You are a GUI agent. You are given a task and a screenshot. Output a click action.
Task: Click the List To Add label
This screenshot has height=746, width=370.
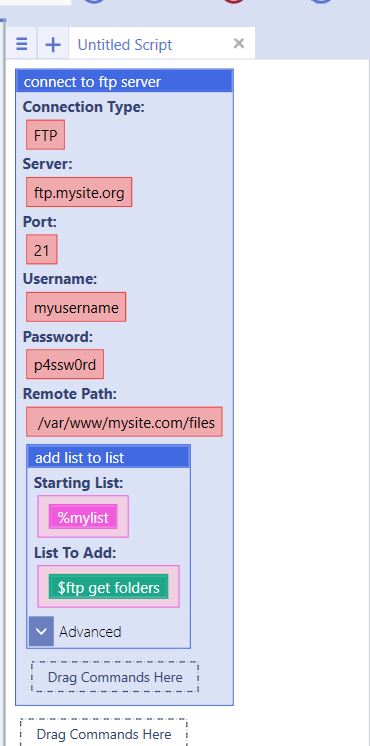(75, 553)
